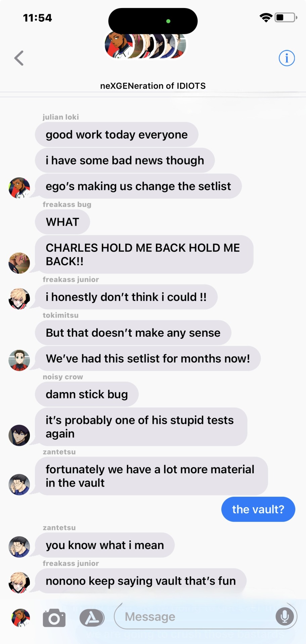Tap the microphone dictation icon
This screenshot has width=306, height=644.
[285, 616]
